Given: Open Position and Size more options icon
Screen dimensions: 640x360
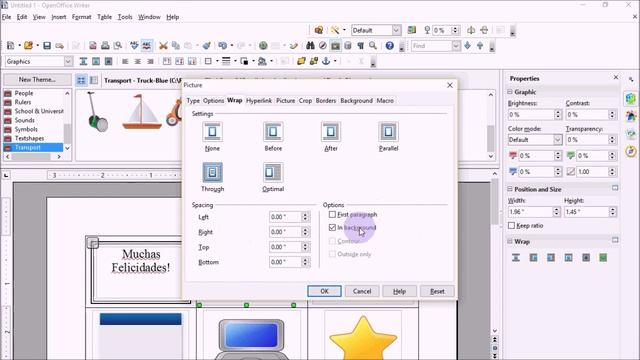Looking at the screenshot, I should (615, 188).
